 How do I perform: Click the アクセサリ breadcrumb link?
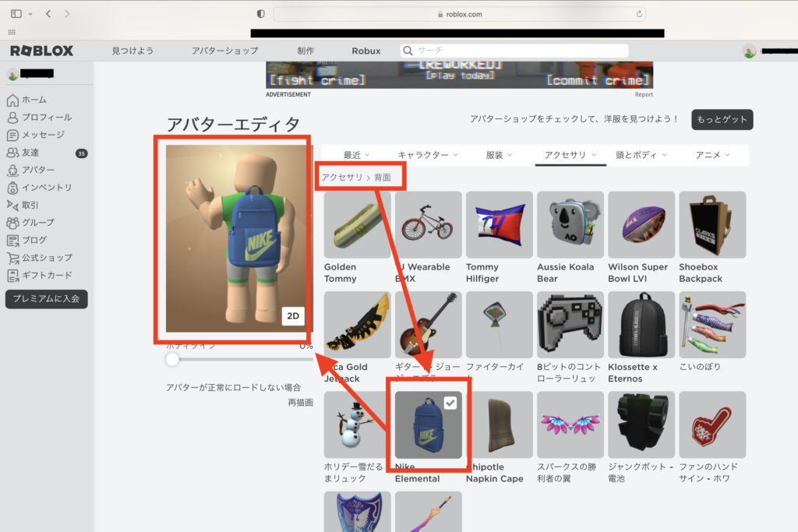tap(342, 178)
